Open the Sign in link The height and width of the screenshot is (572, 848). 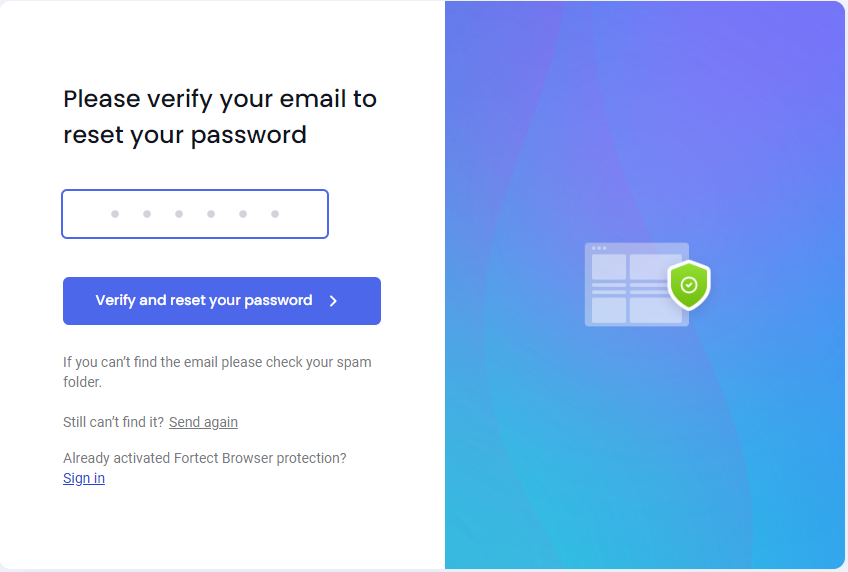84,478
